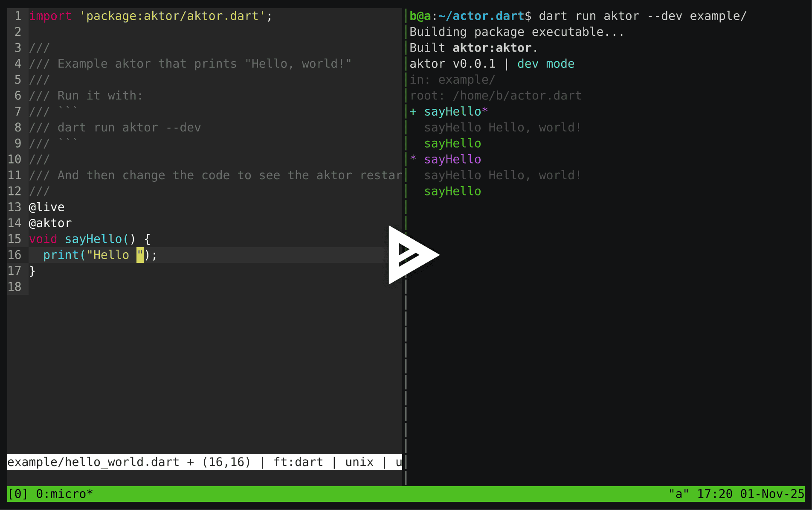The height and width of the screenshot is (510, 812).
Task: Select the 'root: /home/b/actor.dart' line
Action: coord(496,96)
